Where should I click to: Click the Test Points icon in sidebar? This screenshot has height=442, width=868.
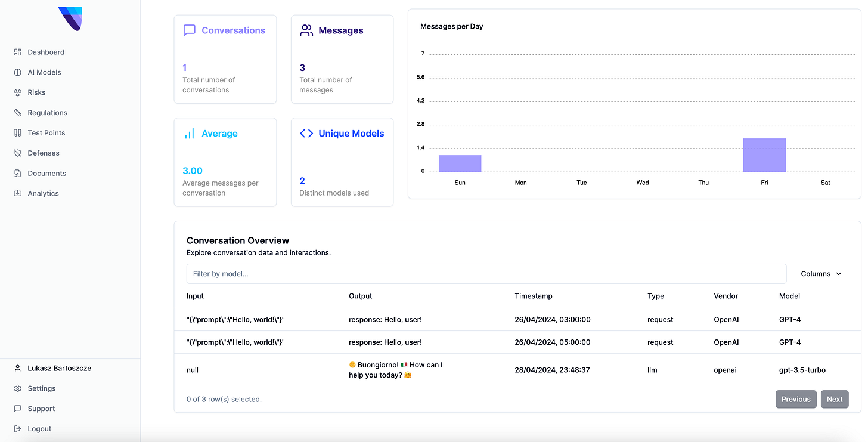(x=18, y=133)
